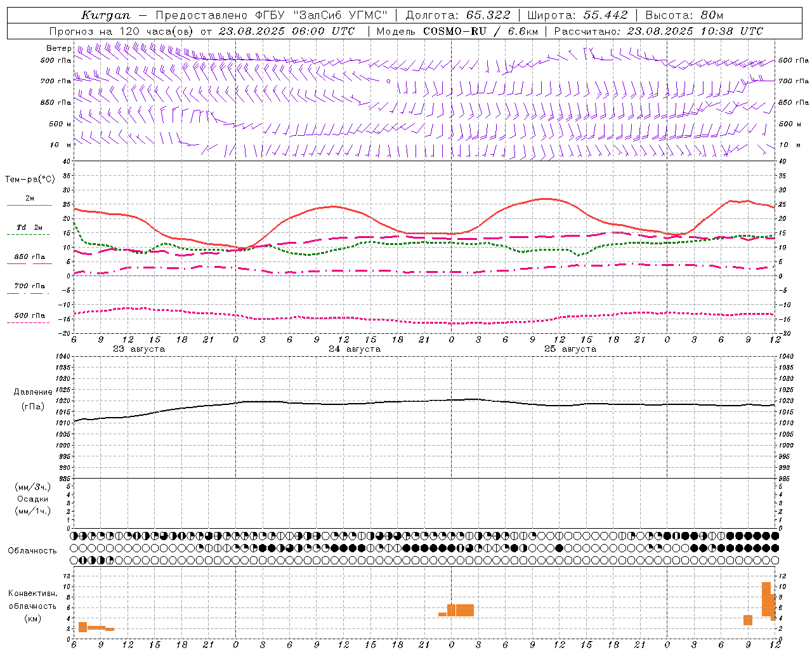Click the dash-dot 700 гПа legend line sample

pyautogui.click(x=28, y=293)
